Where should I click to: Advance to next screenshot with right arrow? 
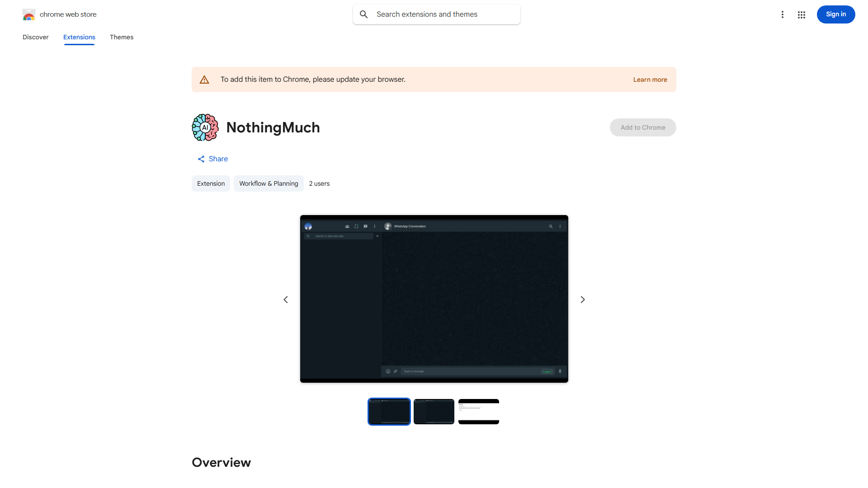pos(583,300)
